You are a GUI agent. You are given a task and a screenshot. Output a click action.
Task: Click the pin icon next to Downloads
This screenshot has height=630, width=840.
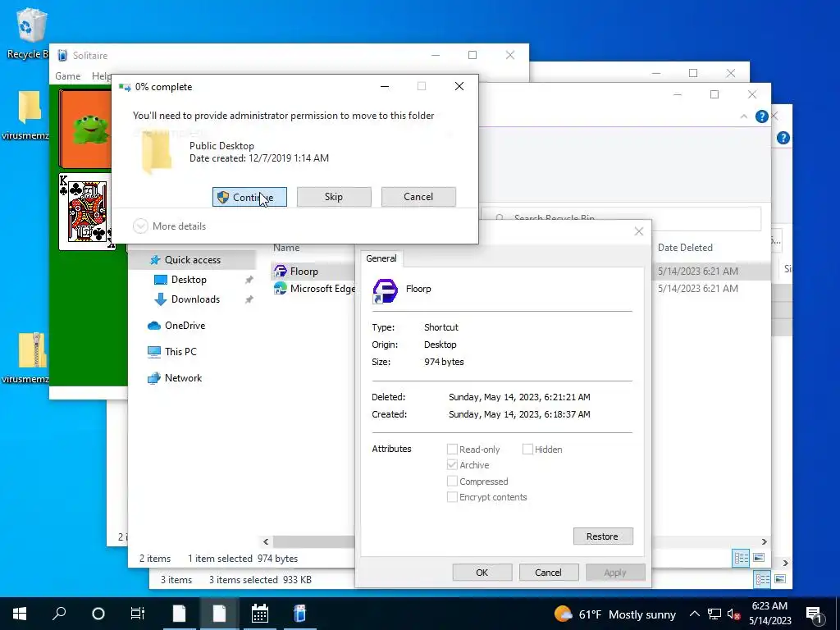(249, 299)
